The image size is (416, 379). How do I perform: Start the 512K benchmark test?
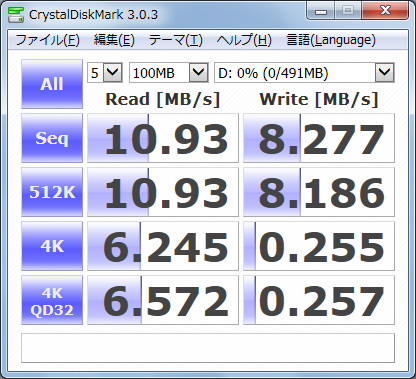click(52, 192)
